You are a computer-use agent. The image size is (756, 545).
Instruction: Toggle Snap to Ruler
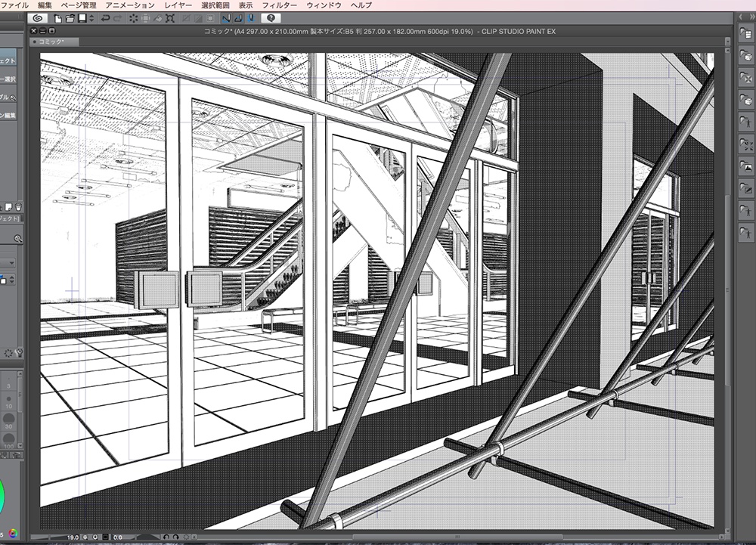(226, 18)
